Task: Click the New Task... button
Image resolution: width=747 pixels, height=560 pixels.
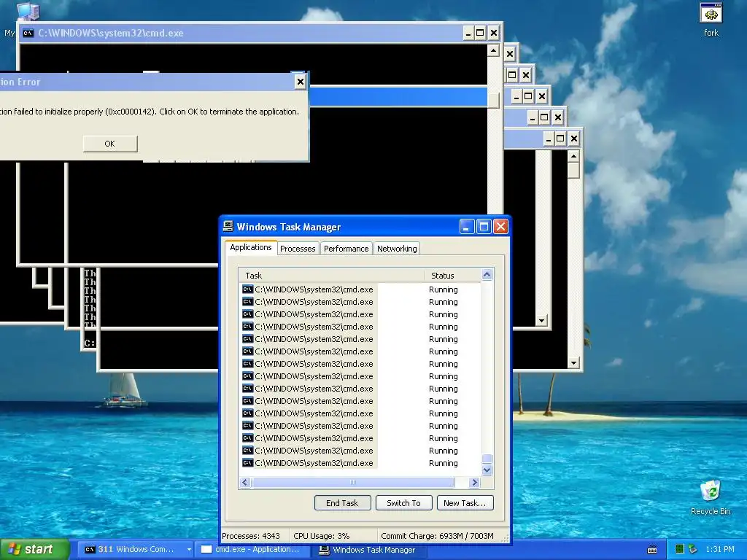Action: tap(465, 503)
